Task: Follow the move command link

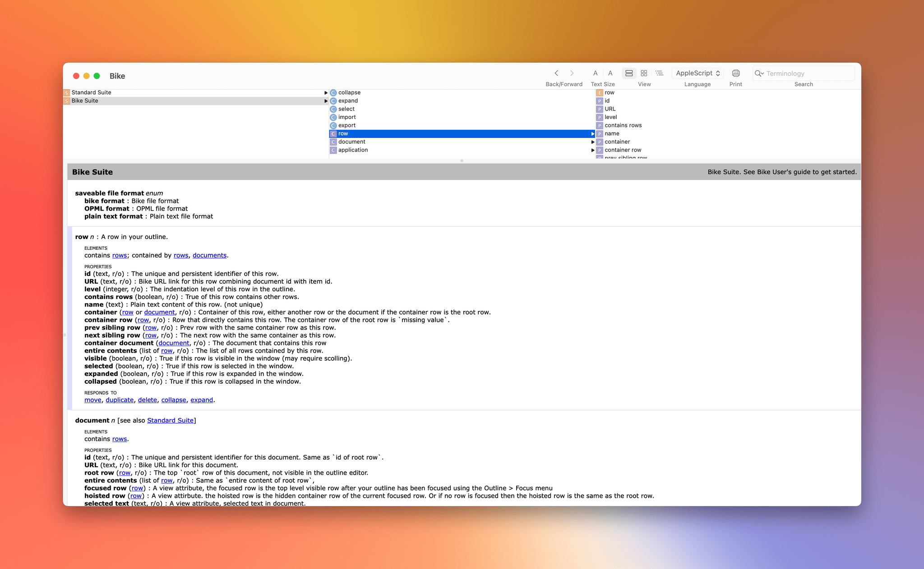Action: 93,400
